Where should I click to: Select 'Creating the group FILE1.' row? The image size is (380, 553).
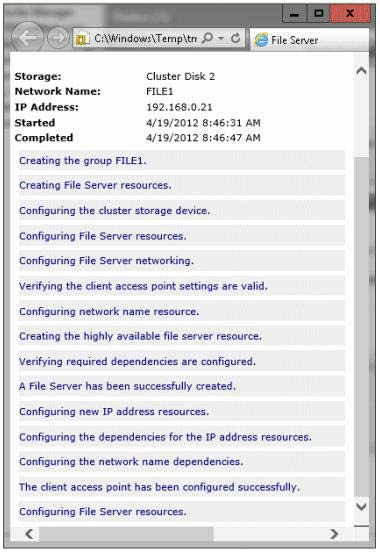182,161
